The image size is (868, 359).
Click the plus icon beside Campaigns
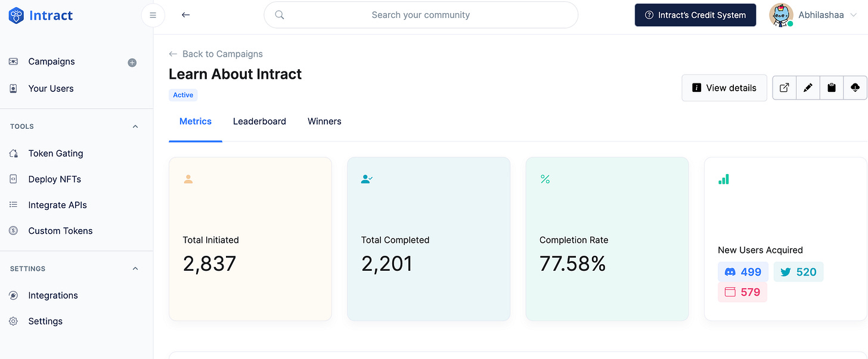pos(132,63)
